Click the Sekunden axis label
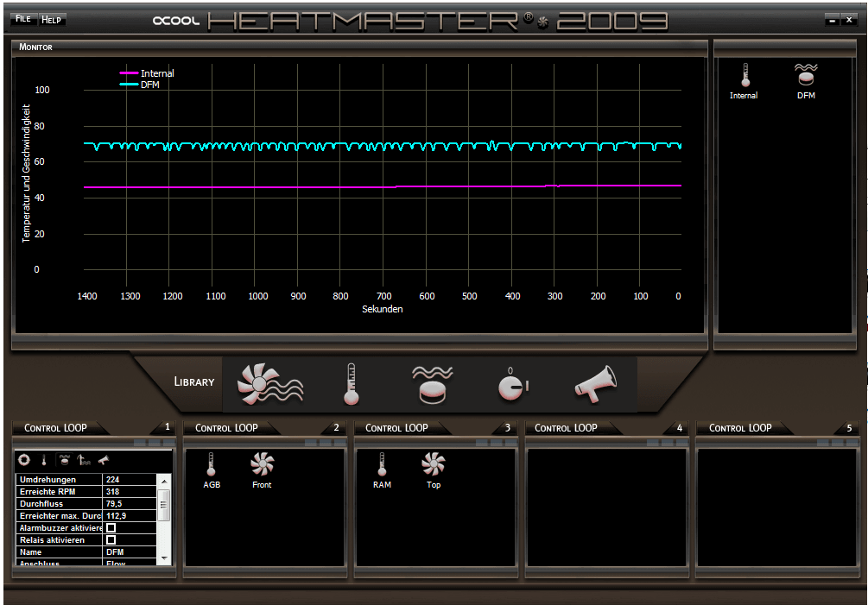Viewport: 868px width, 605px height. click(383, 309)
